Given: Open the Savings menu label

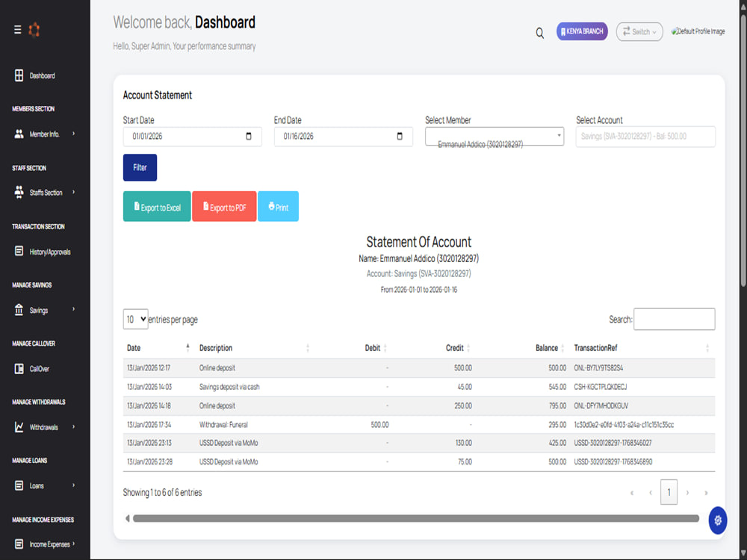Looking at the screenshot, I should coord(39,311).
